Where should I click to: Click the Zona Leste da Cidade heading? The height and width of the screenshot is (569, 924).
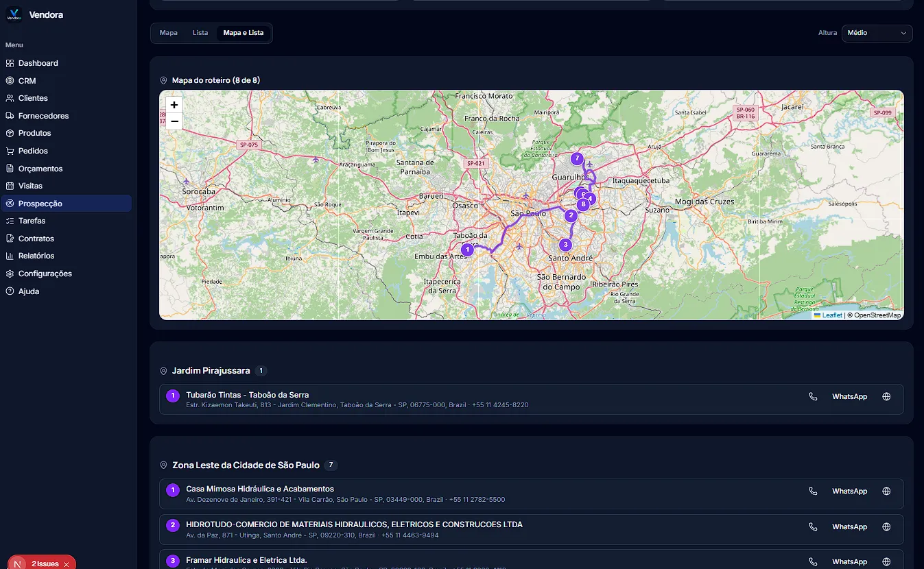246,465
